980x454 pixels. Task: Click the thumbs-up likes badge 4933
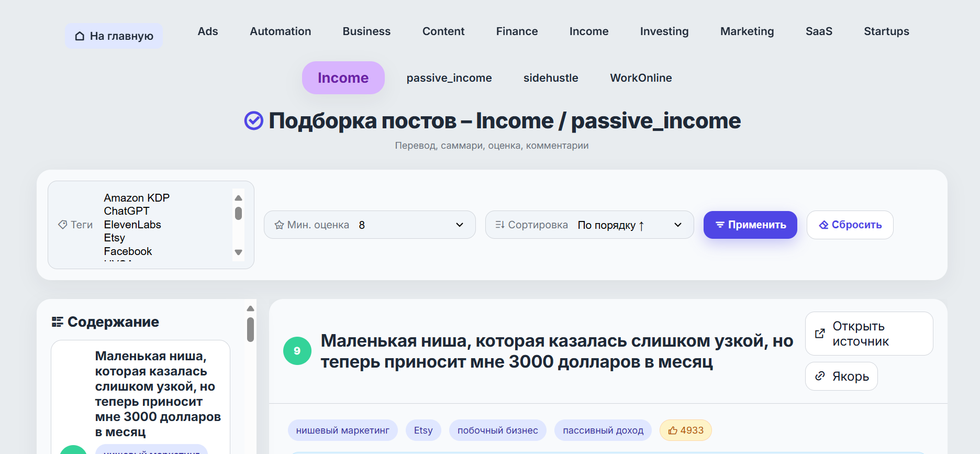click(x=685, y=430)
